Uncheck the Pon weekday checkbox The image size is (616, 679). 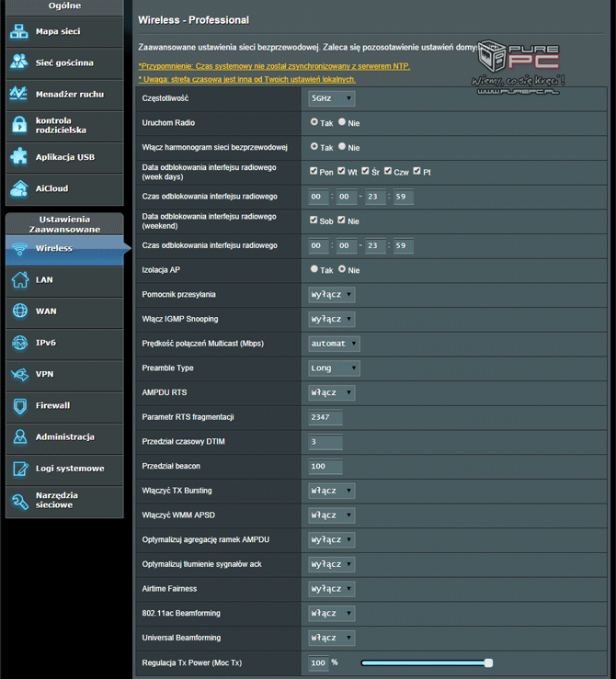314,171
